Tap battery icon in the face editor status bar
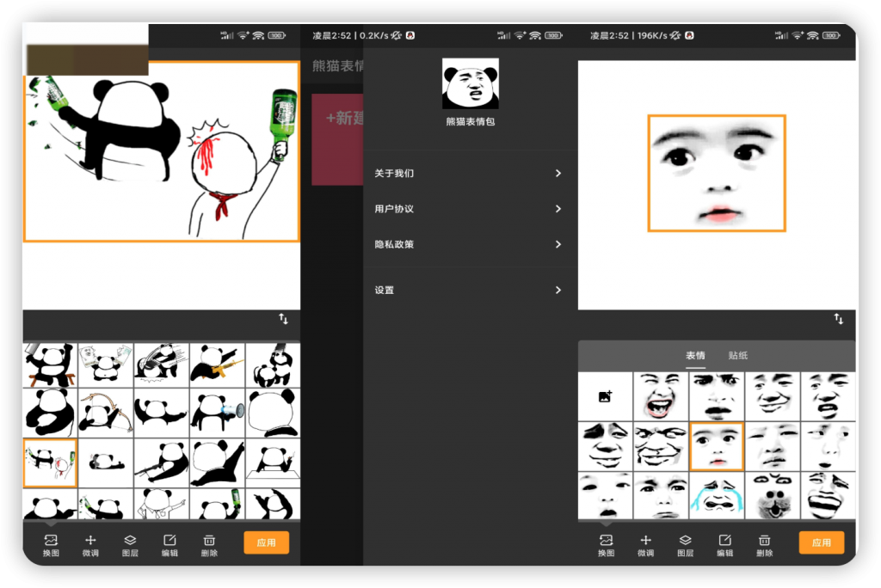 [x=831, y=35]
